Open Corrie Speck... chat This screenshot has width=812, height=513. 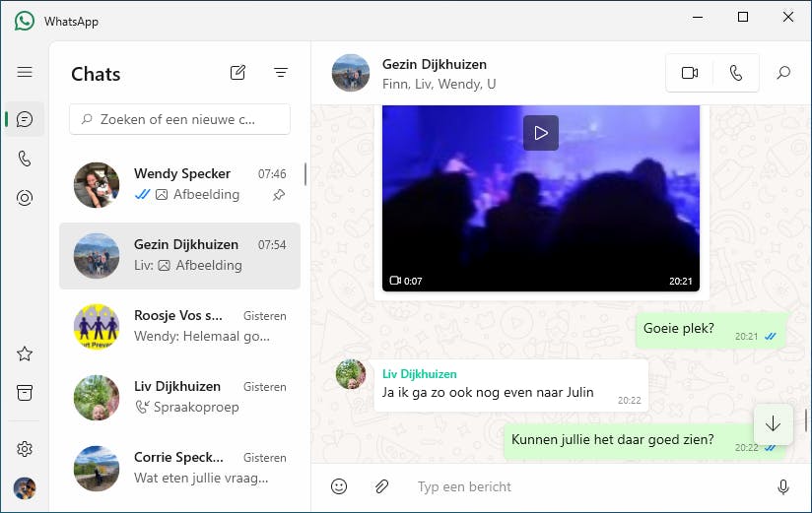pos(179,468)
